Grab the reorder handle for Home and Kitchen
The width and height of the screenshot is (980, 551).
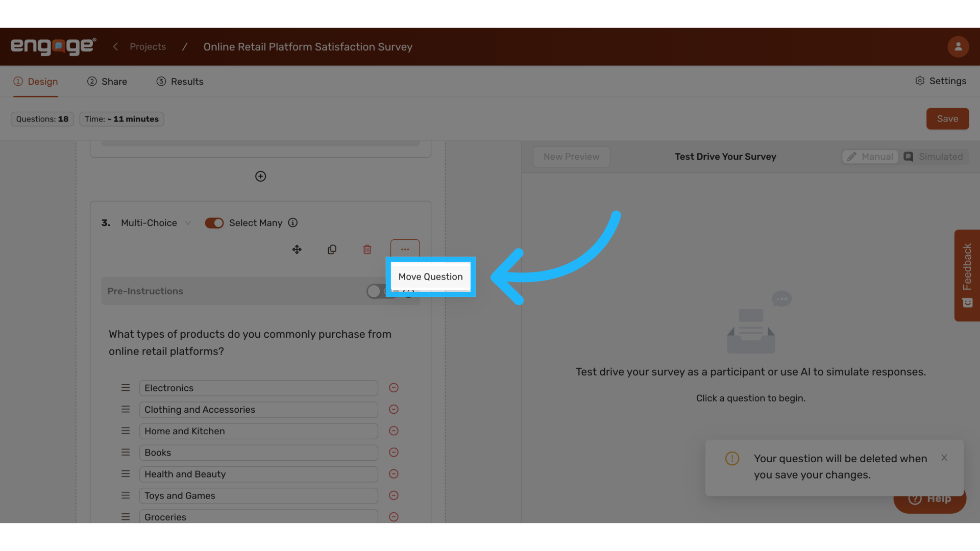coord(126,431)
